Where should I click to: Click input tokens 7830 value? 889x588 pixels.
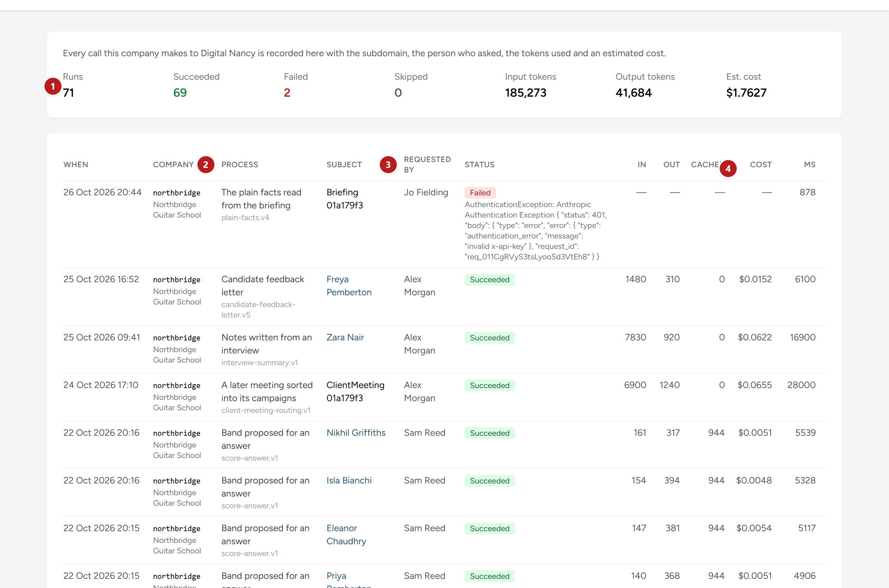click(x=635, y=337)
